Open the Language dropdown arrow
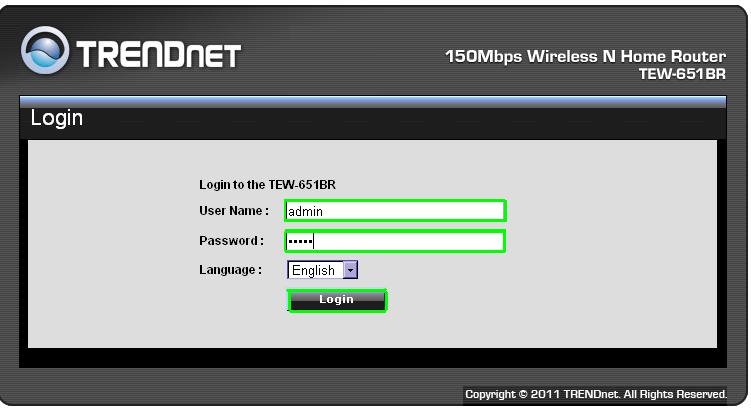751x416 pixels. (x=350, y=270)
